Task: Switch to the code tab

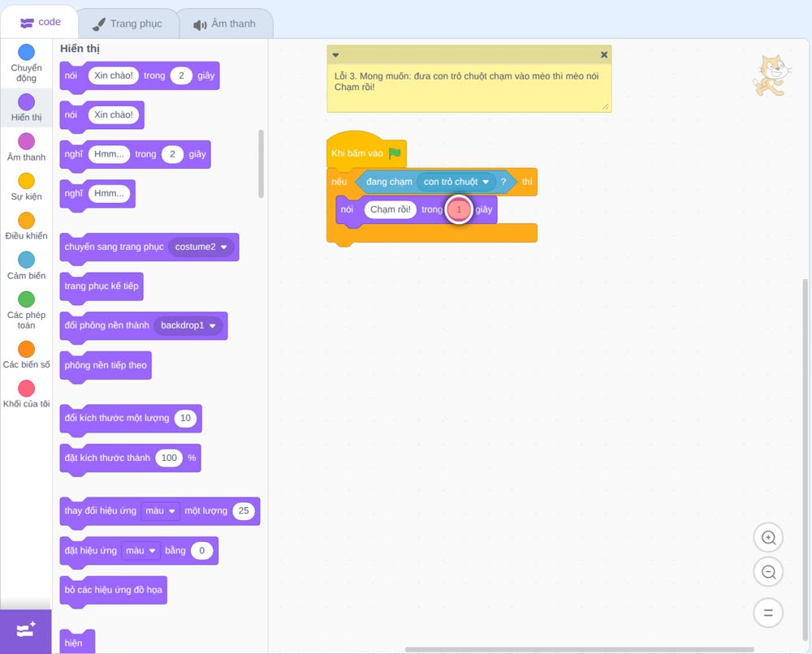Action: point(40,22)
